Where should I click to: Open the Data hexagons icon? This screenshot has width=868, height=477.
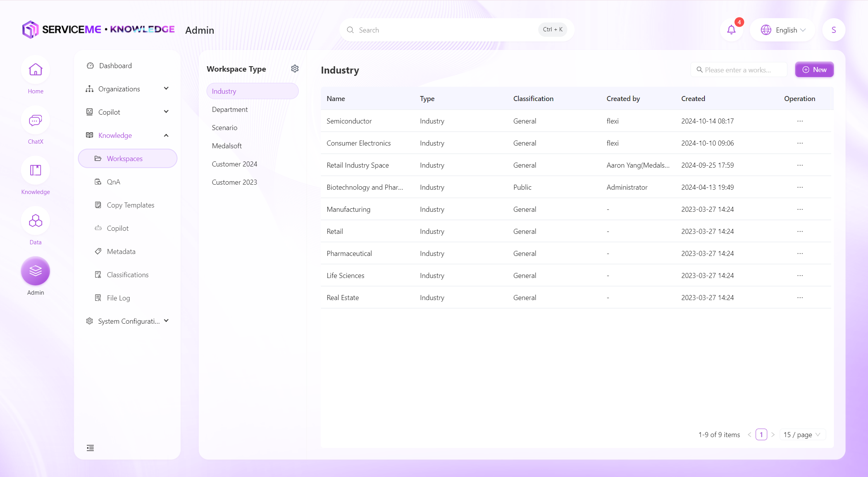[35, 221]
